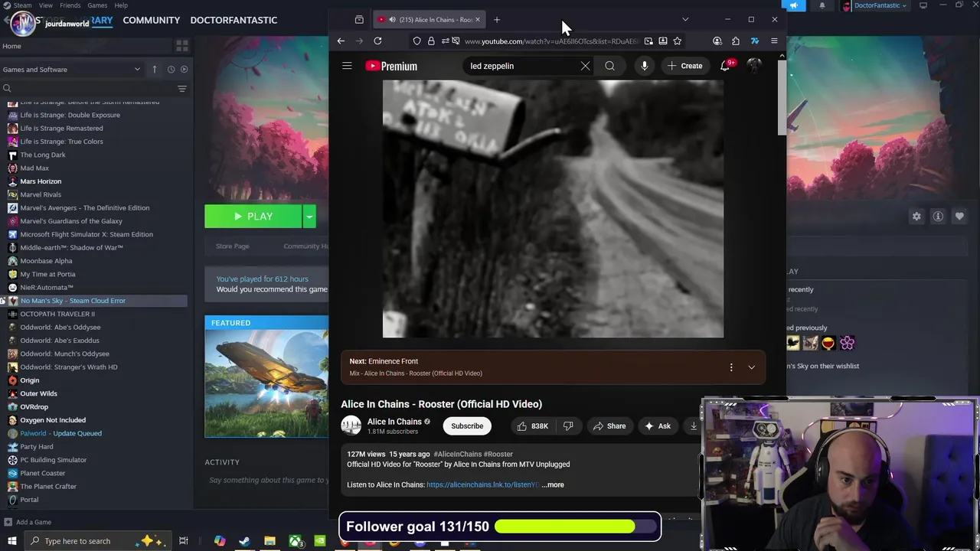Viewport: 980px width, 551px height.
Task: Subscribe to Alice In Chains channel
Action: pyautogui.click(x=467, y=426)
